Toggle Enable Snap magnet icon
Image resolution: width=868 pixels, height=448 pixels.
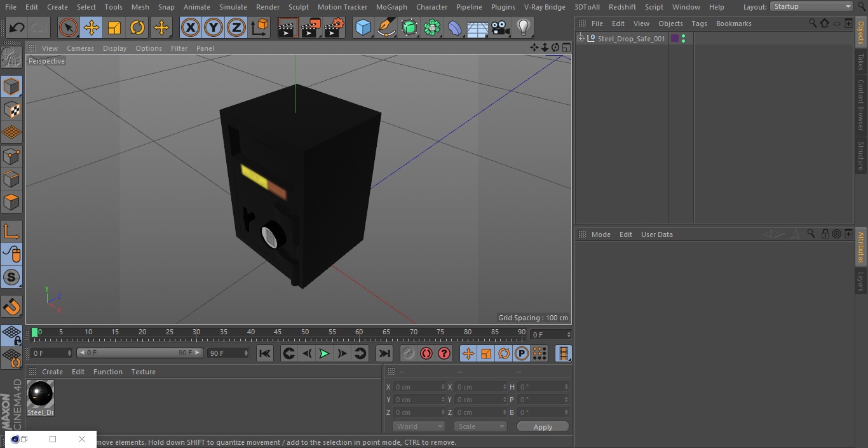(x=11, y=306)
